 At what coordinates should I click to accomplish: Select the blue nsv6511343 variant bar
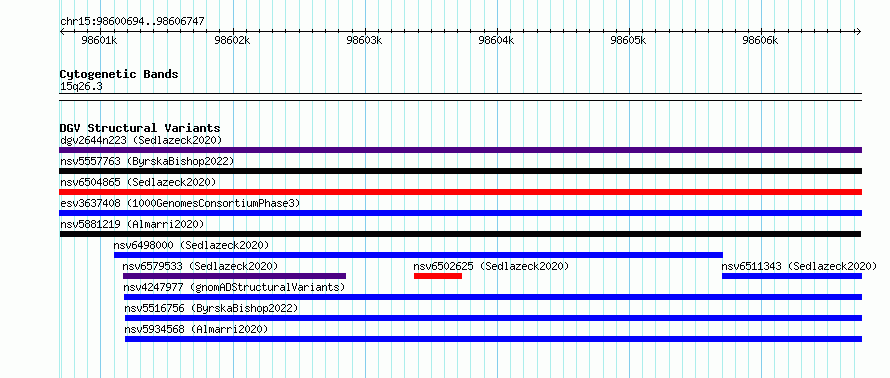792,276
